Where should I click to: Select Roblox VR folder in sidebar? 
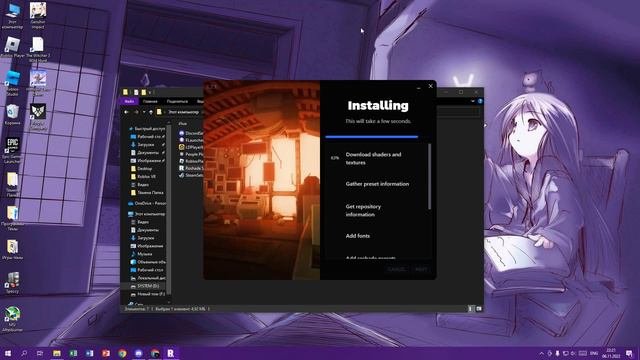coord(143,177)
